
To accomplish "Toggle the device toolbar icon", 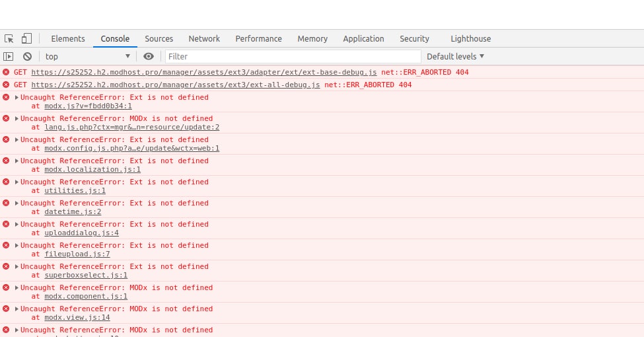I will click(26, 38).
